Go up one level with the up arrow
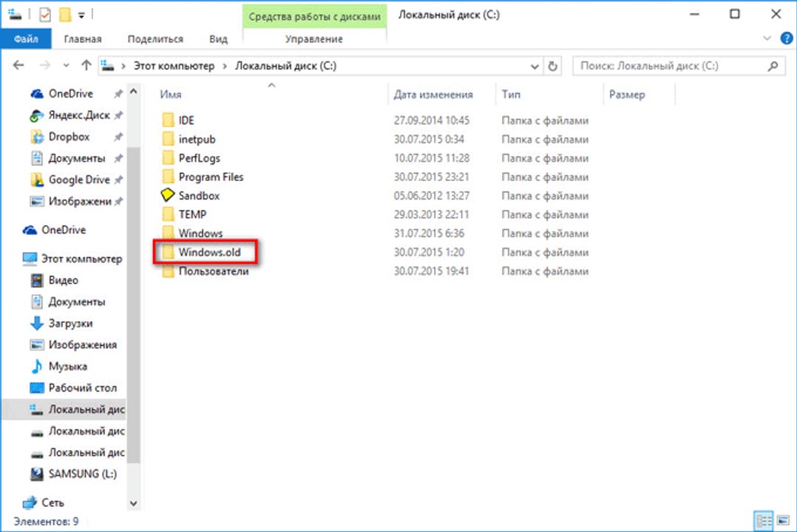This screenshot has width=797, height=532. point(86,66)
